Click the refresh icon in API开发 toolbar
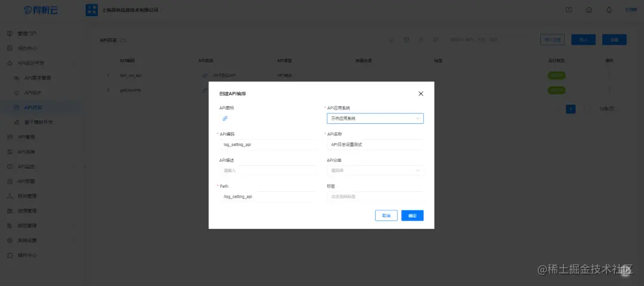 392,40
